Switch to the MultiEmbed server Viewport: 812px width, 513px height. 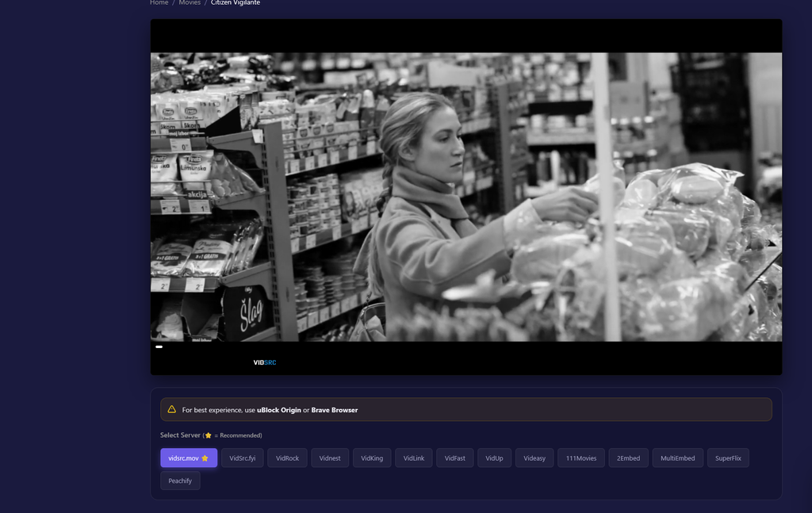(x=678, y=458)
